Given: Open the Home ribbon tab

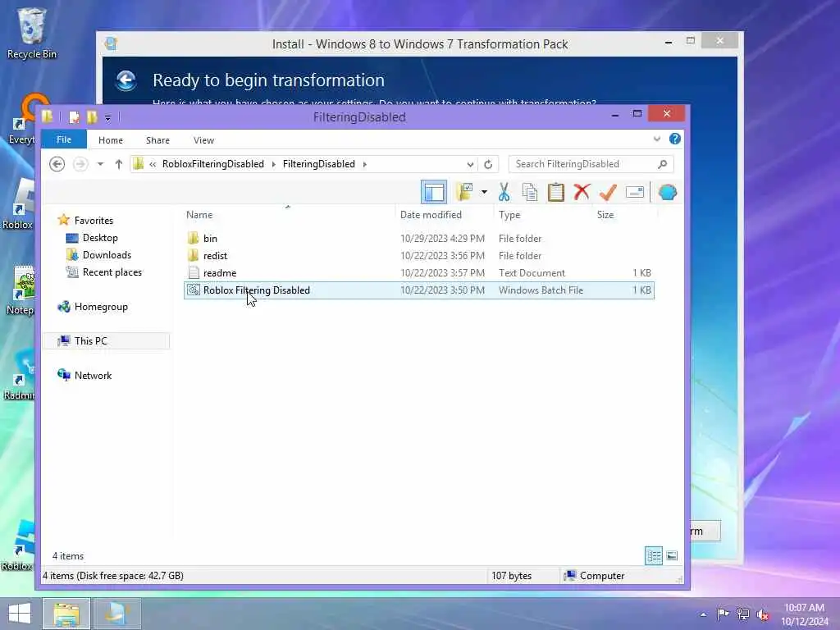Looking at the screenshot, I should pyautogui.click(x=111, y=140).
